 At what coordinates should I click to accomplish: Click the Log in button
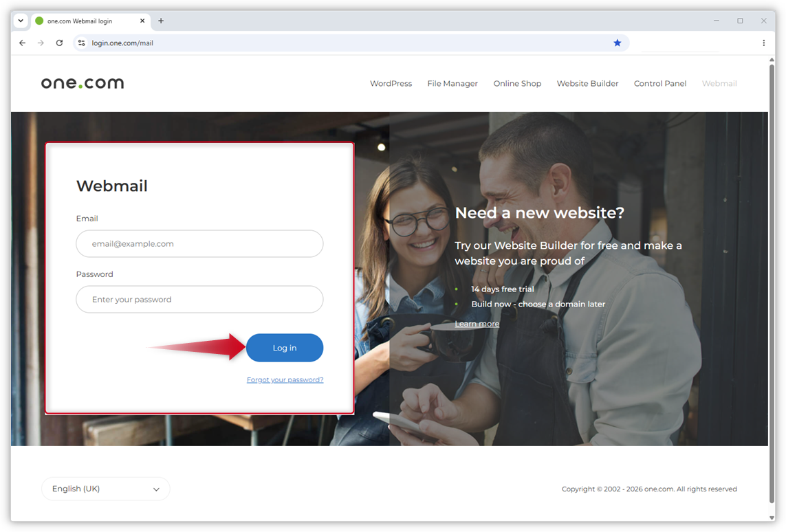click(284, 348)
